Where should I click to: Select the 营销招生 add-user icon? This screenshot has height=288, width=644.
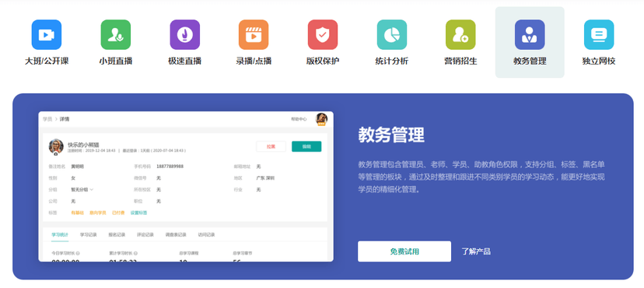tap(460, 34)
